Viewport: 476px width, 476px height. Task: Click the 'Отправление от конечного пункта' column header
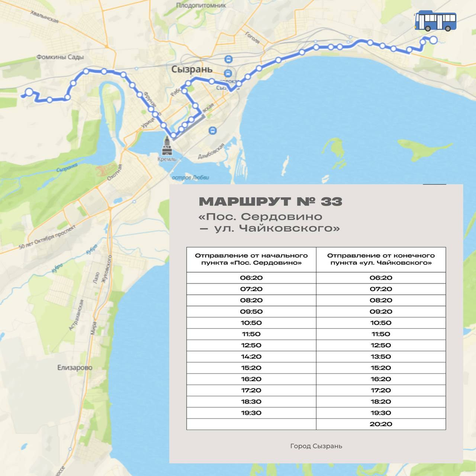click(381, 259)
